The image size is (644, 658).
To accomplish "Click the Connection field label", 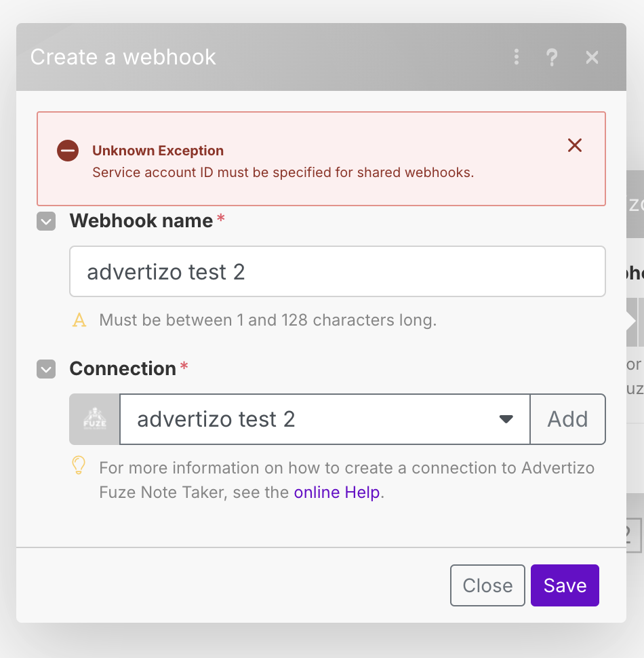I will (x=123, y=369).
